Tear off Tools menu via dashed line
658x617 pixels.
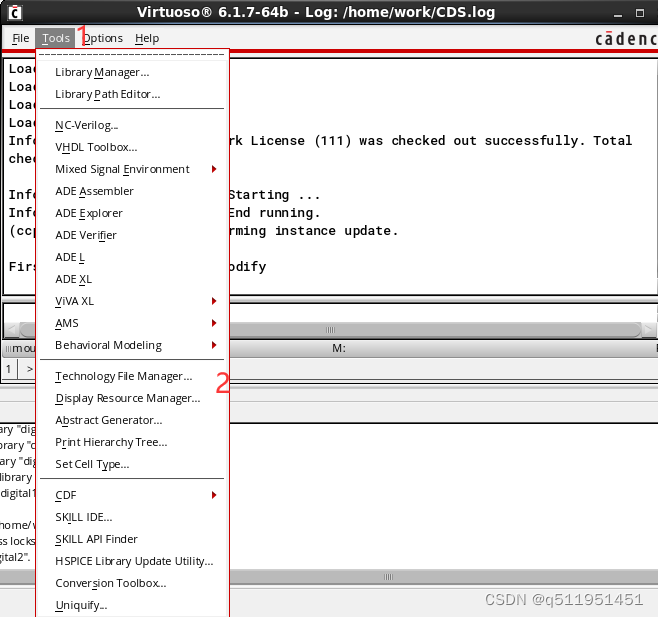[x=132, y=55]
